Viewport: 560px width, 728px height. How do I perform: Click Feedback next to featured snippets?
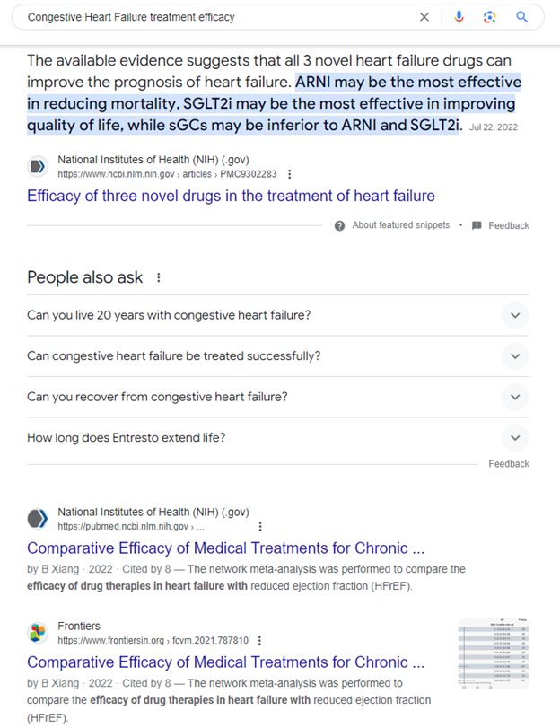(x=508, y=225)
